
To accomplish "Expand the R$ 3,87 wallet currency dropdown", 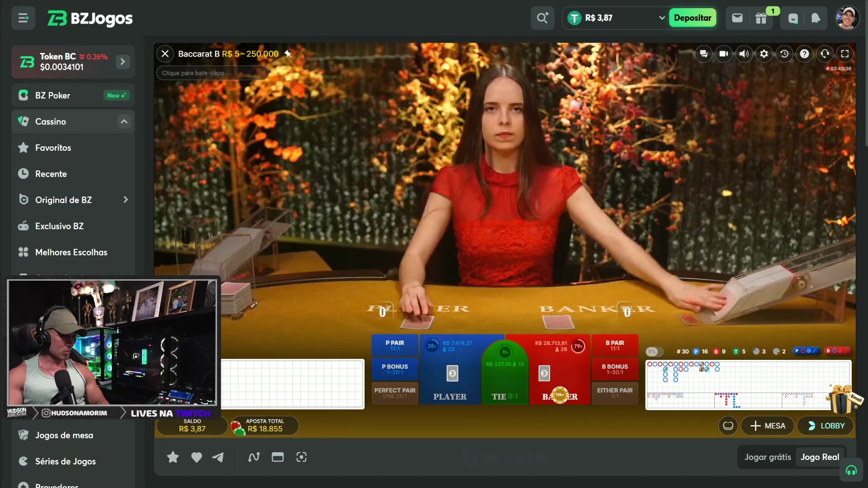I will 661,18.
